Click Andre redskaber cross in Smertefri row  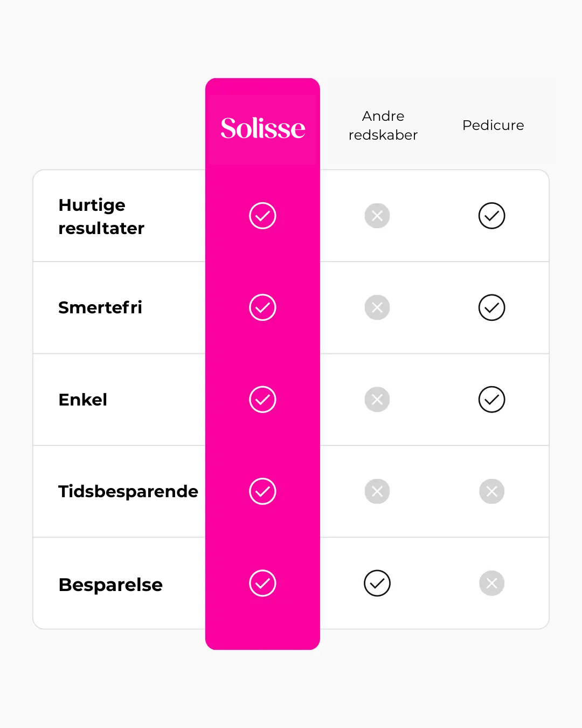[377, 307]
